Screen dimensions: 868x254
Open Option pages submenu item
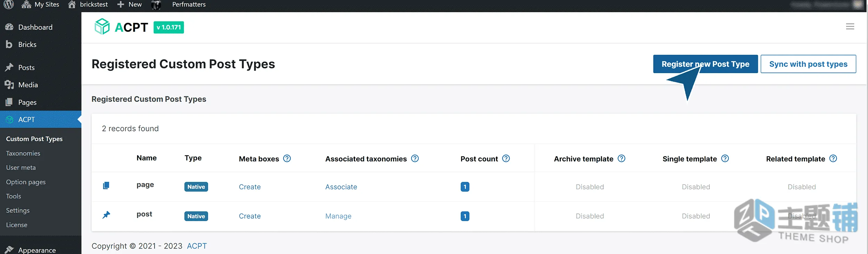(x=26, y=182)
